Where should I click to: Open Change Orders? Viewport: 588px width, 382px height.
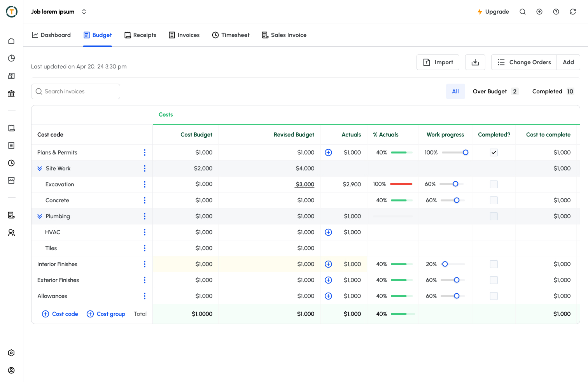(524, 62)
